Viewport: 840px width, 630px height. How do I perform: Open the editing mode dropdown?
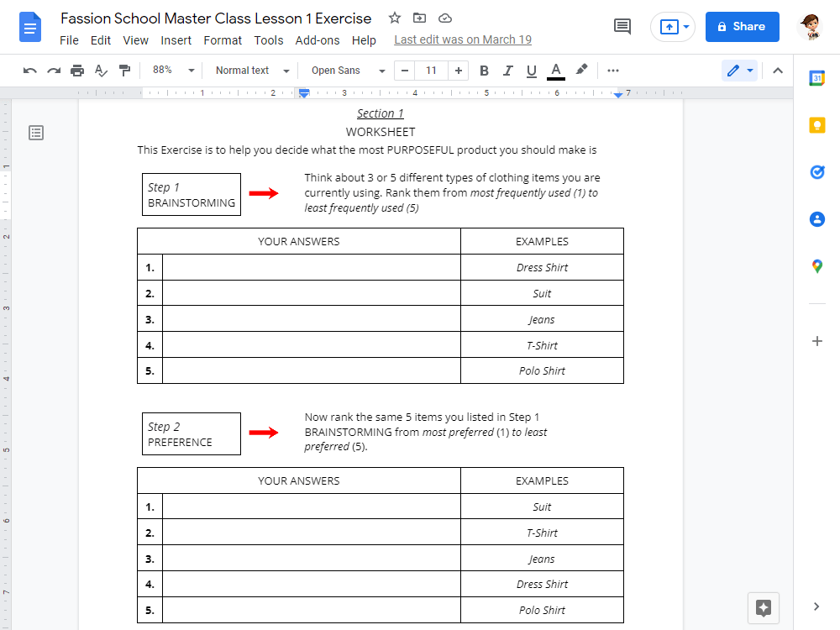[740, 71]
